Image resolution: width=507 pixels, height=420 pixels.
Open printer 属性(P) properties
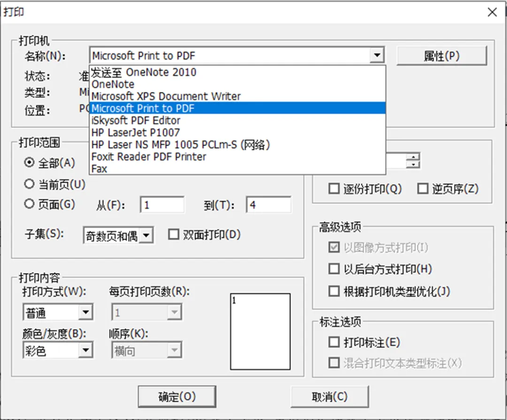442,55
